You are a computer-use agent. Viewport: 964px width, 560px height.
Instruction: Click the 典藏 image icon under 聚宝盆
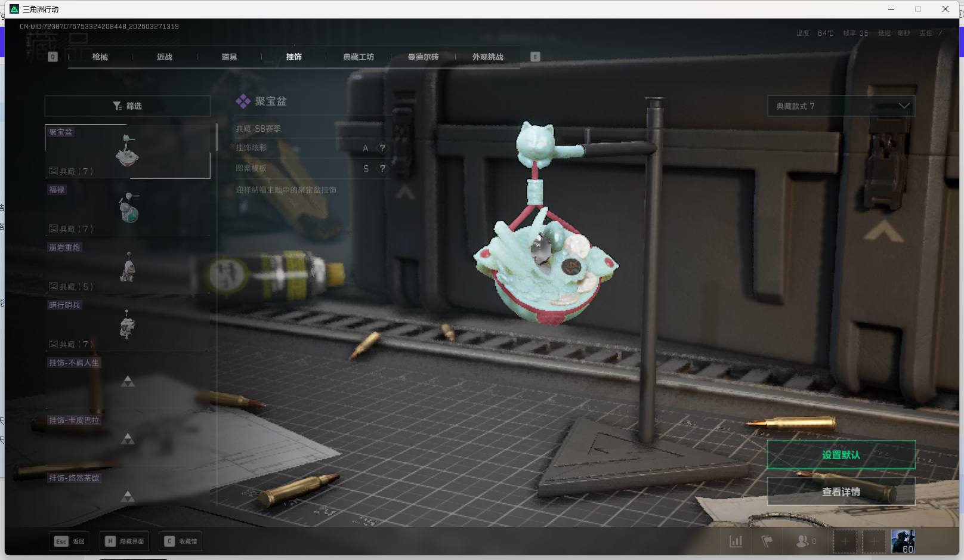(53, 171)
